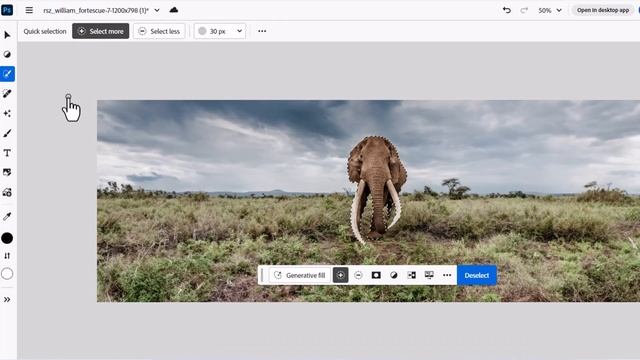
Task: Click the cloud sync status icon
Action: pyautogui.click(x=173, y=10)
